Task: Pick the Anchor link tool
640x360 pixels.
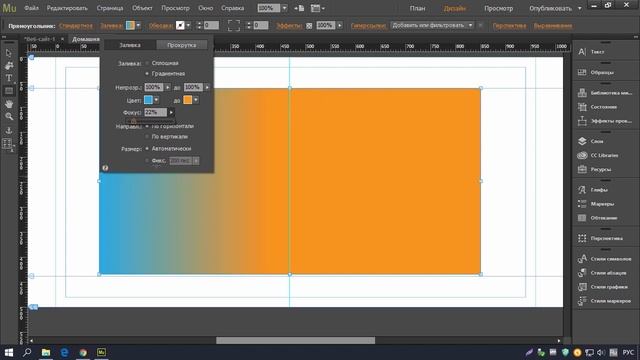Action: pyautogui.click(x=9, y=131)
